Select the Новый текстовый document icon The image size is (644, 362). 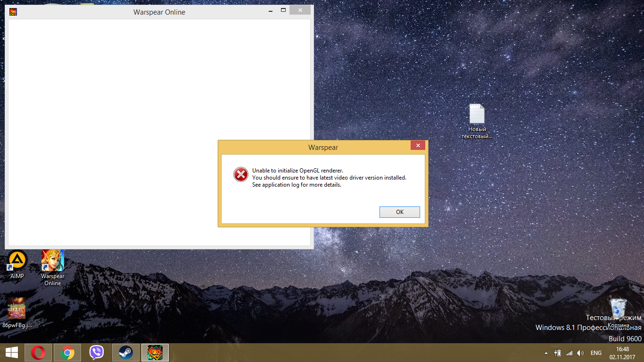(477, 122)
